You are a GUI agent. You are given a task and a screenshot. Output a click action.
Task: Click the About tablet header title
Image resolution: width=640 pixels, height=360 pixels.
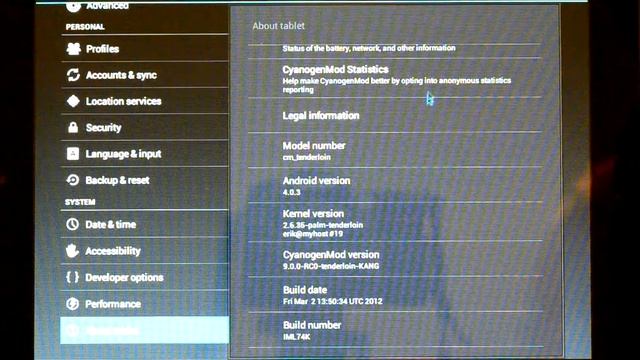(x=278, y=26)
